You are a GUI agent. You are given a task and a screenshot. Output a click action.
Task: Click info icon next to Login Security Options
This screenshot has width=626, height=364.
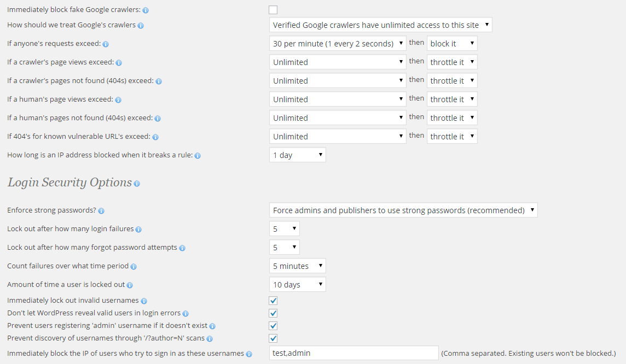tap(137, 184)
